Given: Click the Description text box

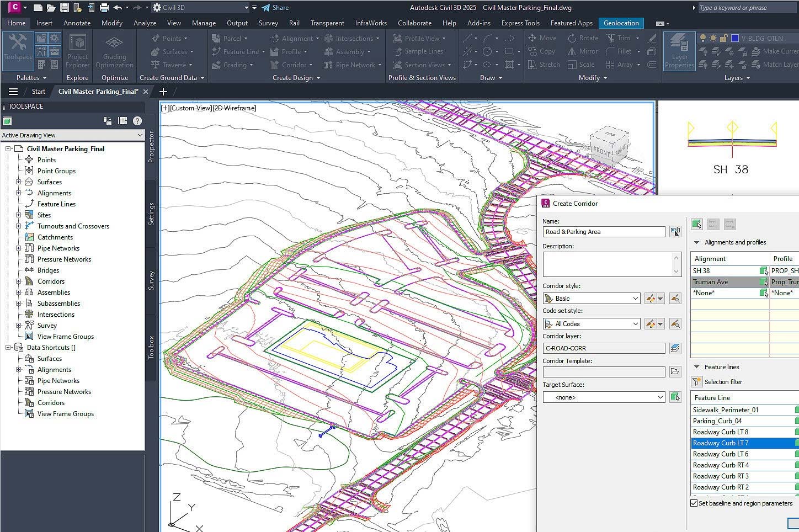Looking at the screenshot, I should pos(612,264).
